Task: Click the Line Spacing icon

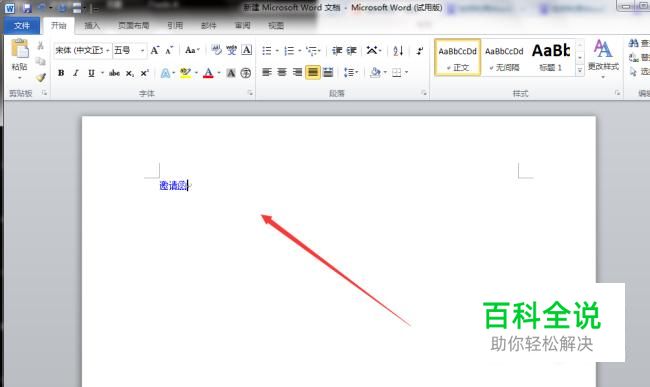Action: click(x=349, y=73)
